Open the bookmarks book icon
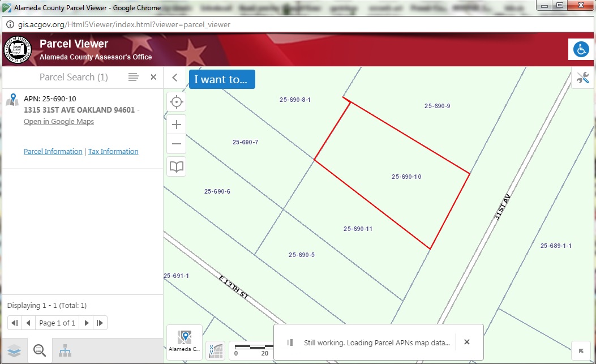 [x=177, y=166]
